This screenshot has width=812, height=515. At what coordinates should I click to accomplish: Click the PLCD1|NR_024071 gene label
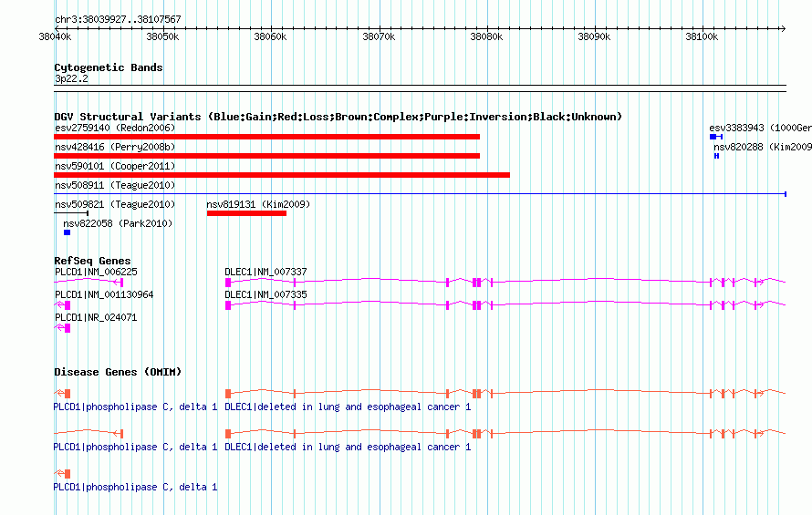click(96, 317)
